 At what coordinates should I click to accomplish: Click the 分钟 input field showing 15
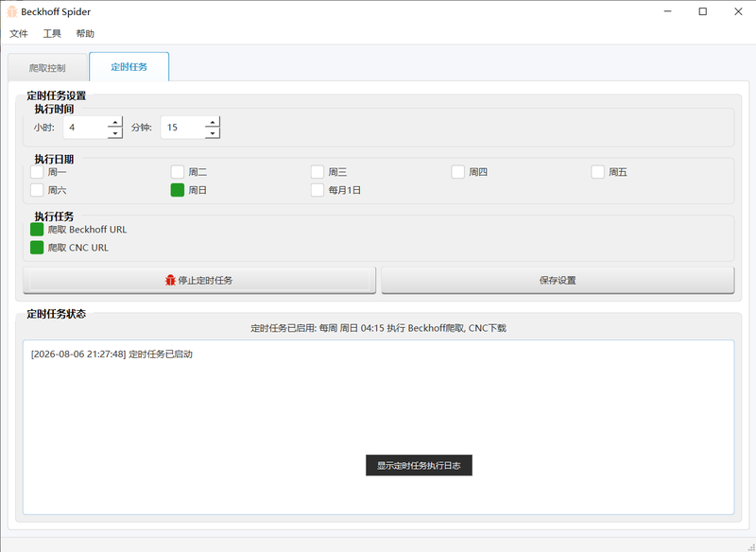coord(182,128)
